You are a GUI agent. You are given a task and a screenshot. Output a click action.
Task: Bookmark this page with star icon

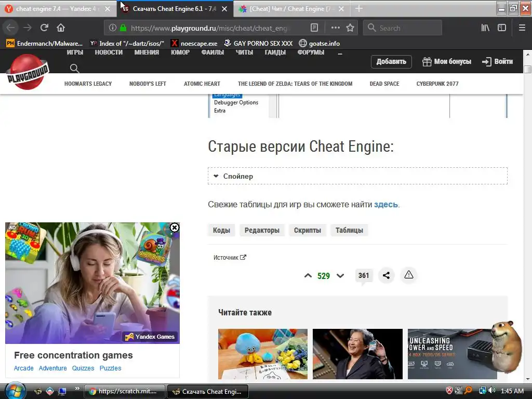[x=350, y=28]
